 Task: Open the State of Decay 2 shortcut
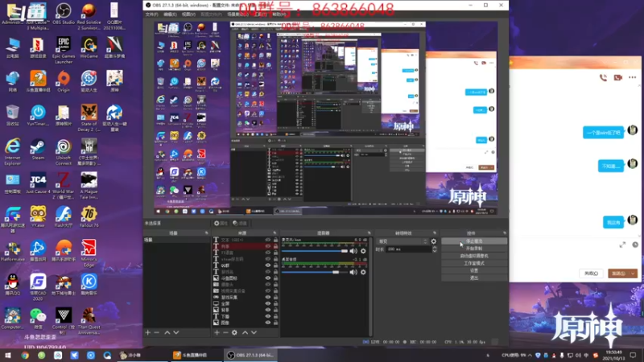pos(89,118)
